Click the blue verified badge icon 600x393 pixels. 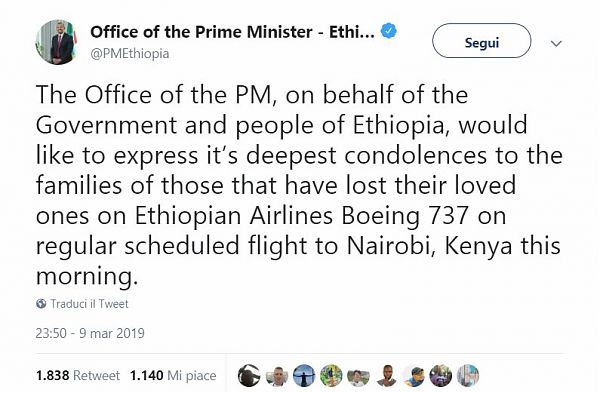389,31
